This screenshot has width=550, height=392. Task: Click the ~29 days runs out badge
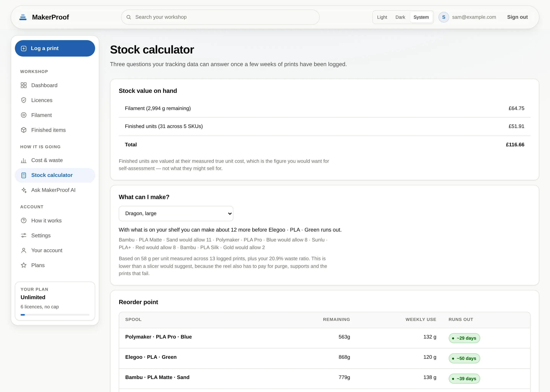point(464,338)
